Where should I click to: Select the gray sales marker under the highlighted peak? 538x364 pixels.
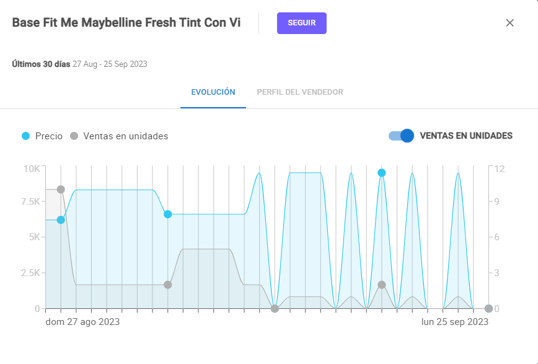tap(382, 285)
